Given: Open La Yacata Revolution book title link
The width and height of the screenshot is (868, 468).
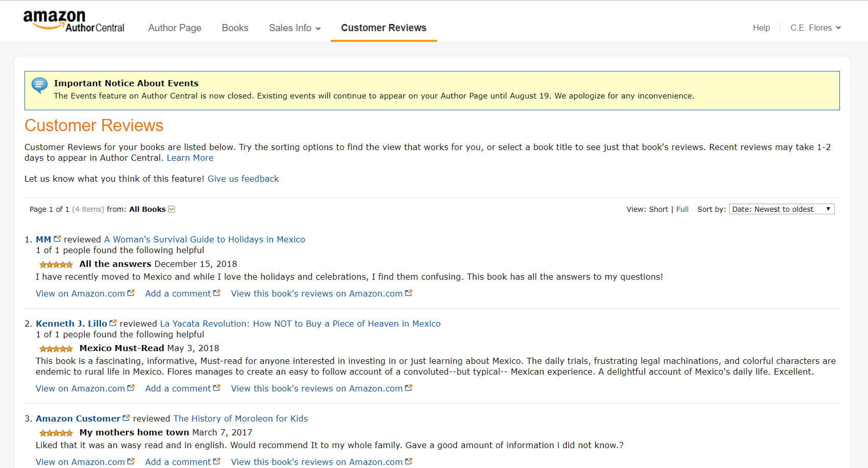Looking at the screenshot, I should (x=300, y=324).
